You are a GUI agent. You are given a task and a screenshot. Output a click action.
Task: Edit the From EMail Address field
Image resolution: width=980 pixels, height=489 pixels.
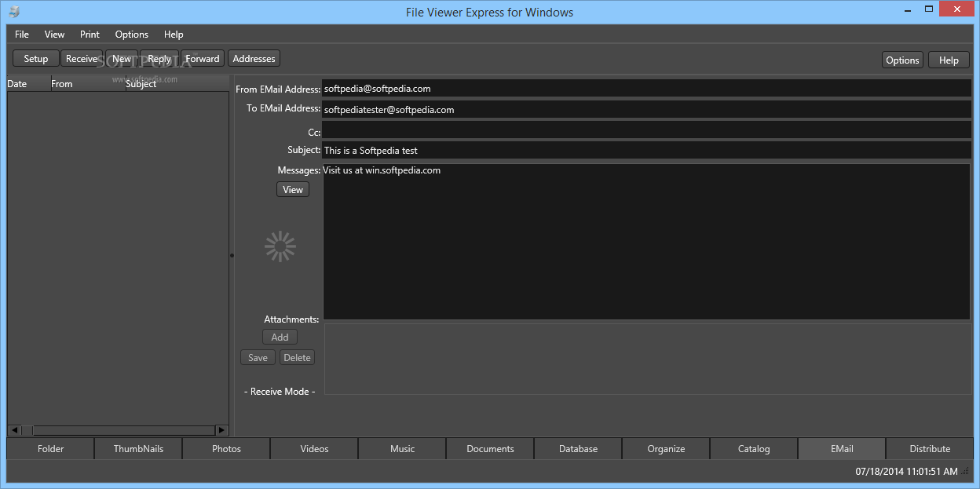point(646,89)
